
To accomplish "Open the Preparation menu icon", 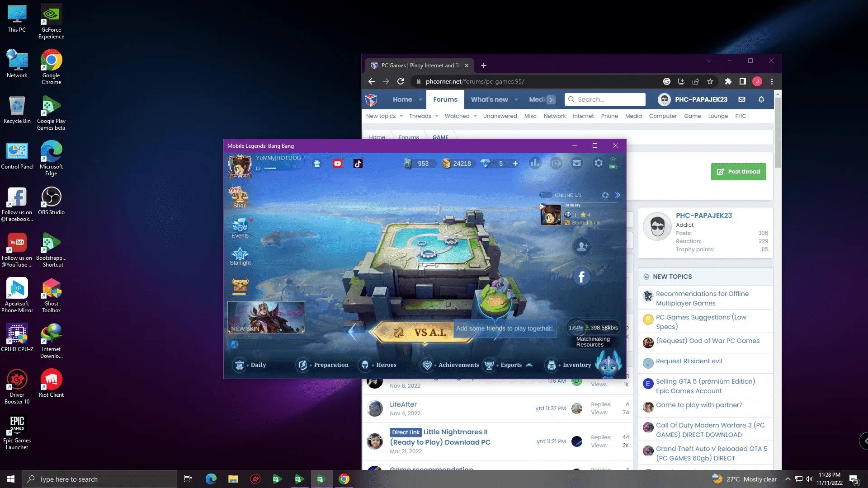I will click(302, 365).
